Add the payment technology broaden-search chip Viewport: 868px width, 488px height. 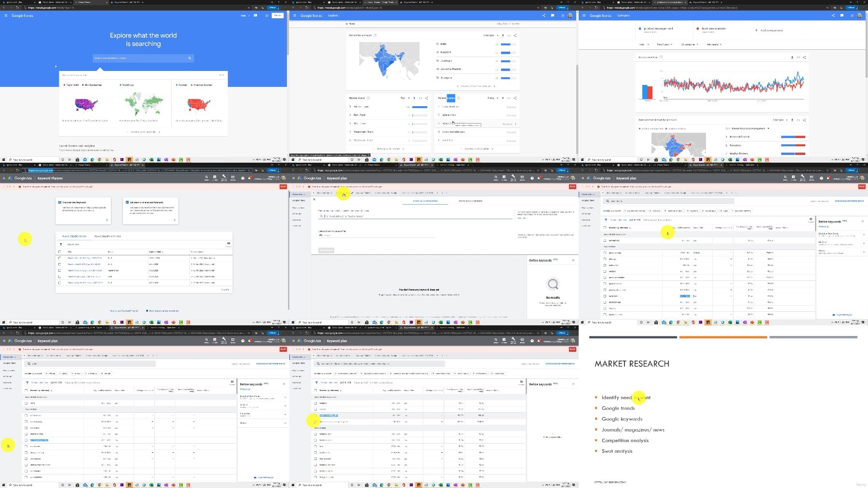pos(635,211)
